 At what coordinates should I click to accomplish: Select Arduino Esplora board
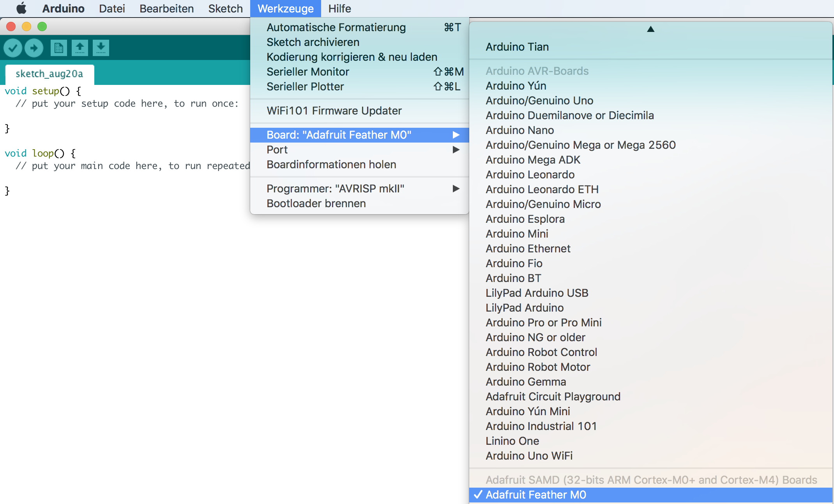pyautogui.click(x=650, y=219)
